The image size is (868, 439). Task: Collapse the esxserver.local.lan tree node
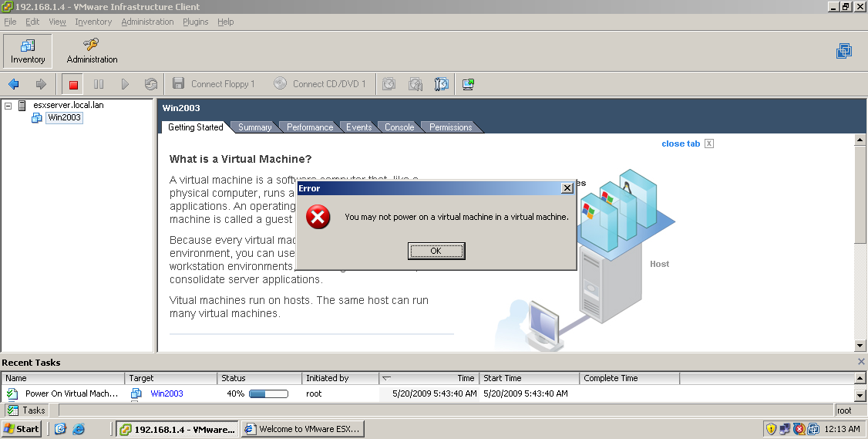point(8,105)
